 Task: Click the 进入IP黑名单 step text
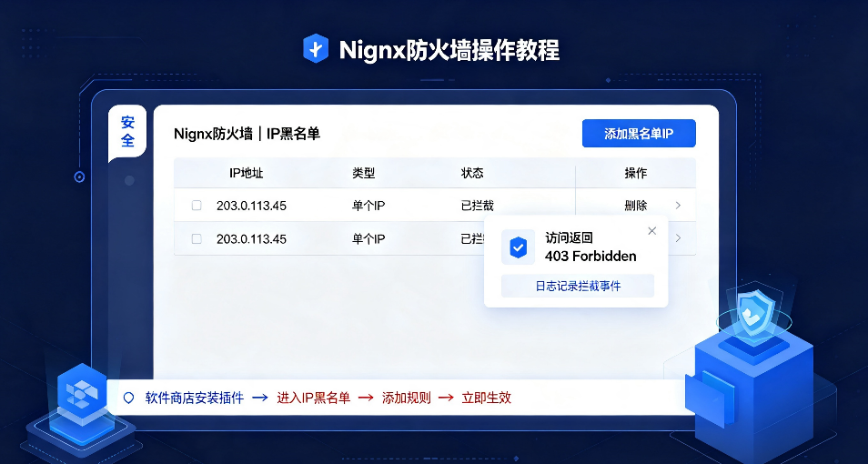[x=313, y=398]
